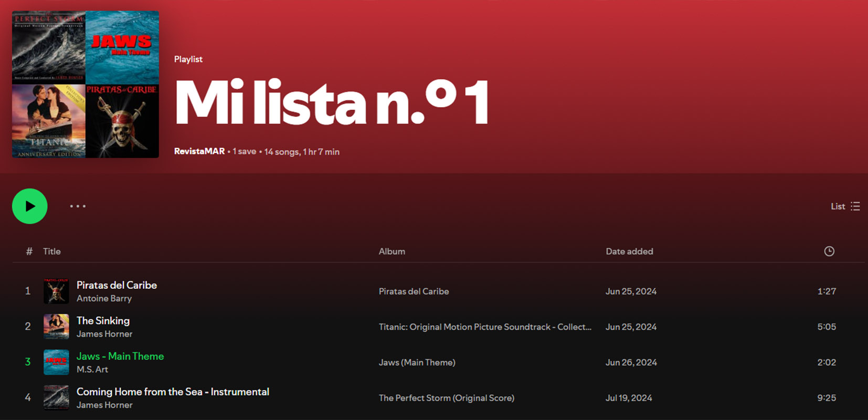
Task: Open the Titanic Original Motion Picture Soundtrack album
Action: (x=484, y=327)
